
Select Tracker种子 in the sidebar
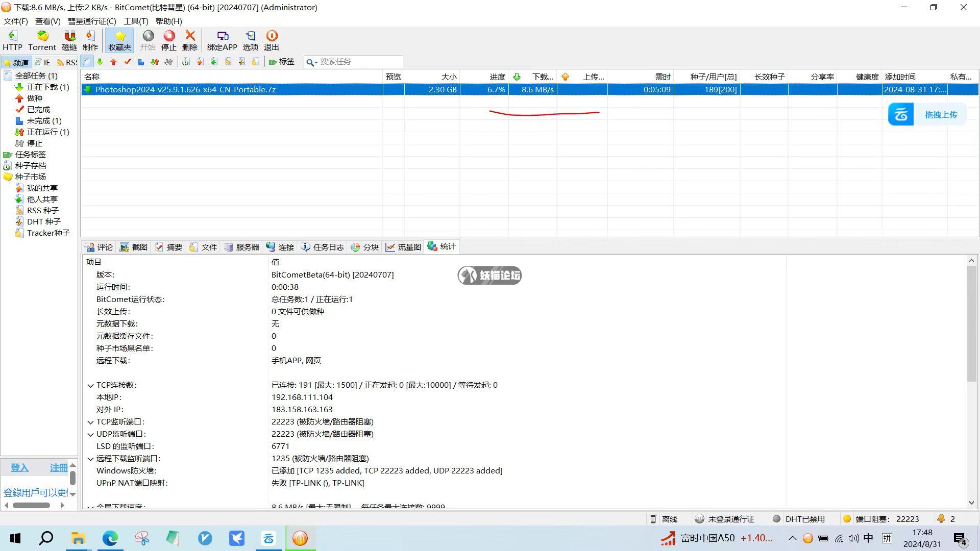point(42,233)
